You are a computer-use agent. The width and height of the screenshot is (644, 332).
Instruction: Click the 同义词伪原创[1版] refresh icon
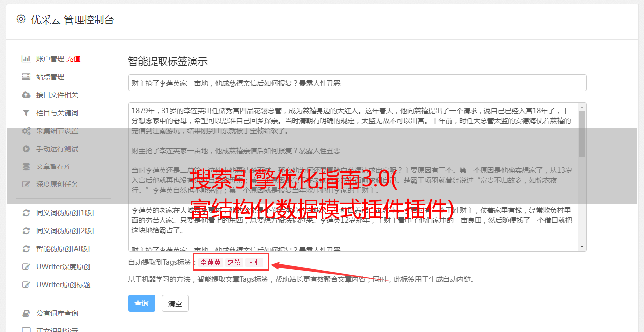(26, 213)
